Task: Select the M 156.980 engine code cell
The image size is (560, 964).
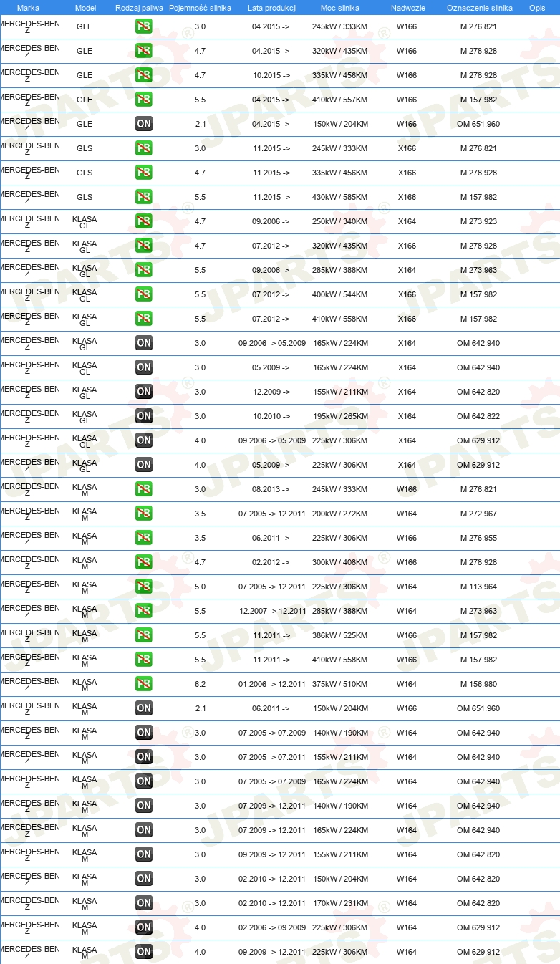Action: pos(478,684)
